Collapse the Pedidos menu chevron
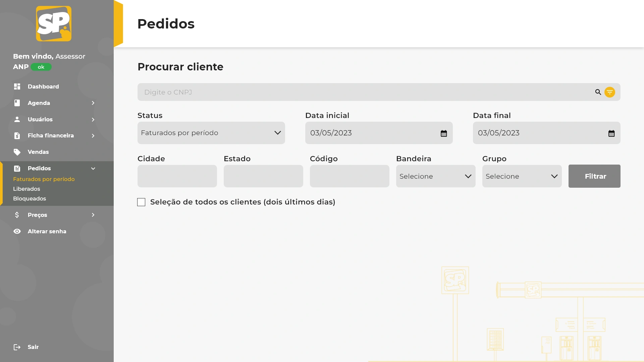644x362 pixels. (x=93, y=168)
